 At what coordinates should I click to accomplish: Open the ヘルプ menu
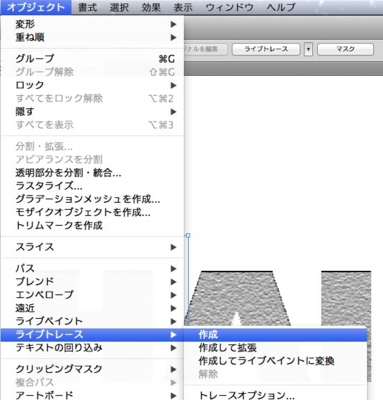[281, 7]
